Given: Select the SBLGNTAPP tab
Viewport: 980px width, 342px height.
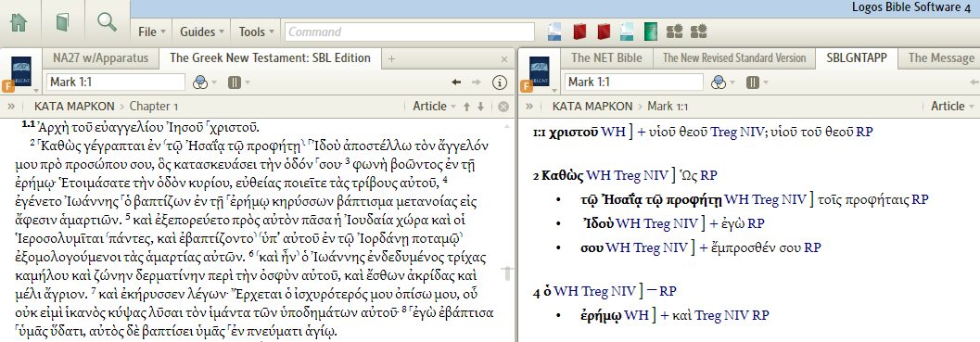Looking at the screenshot, I should [857, 58].
